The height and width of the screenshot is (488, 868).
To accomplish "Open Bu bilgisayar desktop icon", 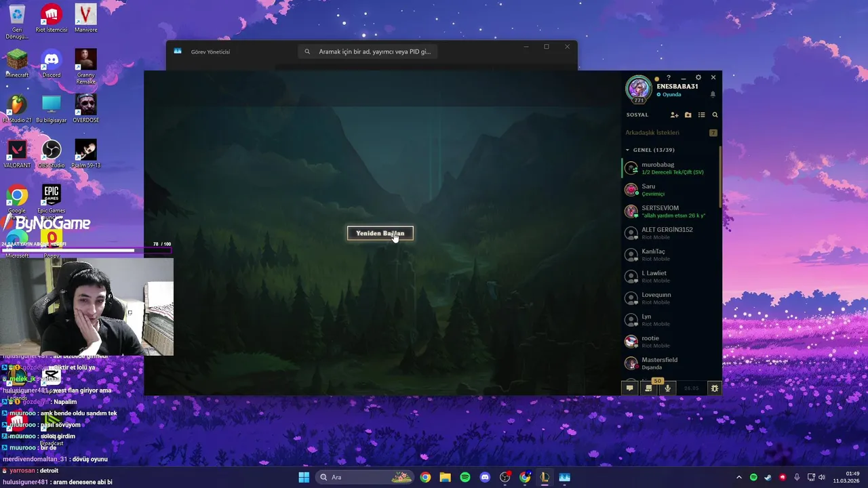I will 51,108.
